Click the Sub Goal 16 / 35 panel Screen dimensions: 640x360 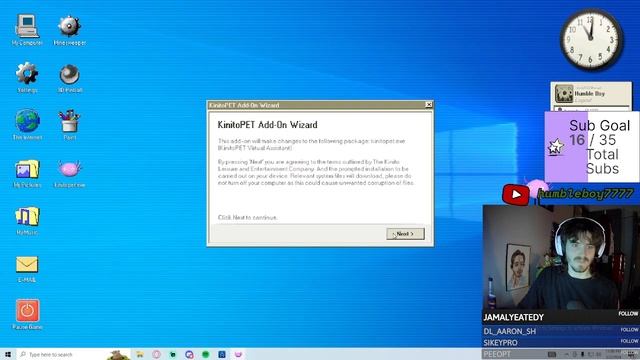pos(592,147)
